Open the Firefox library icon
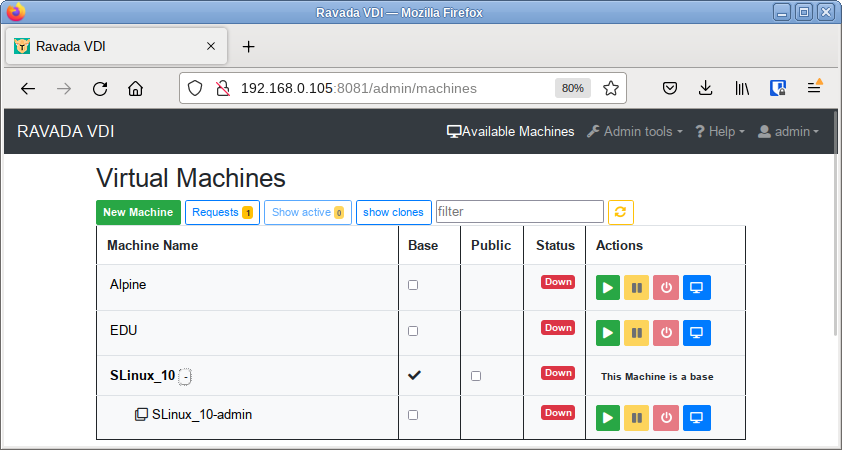Image resolution: width=842 pixels, height=450 pixels. click(x=742, y=88)
